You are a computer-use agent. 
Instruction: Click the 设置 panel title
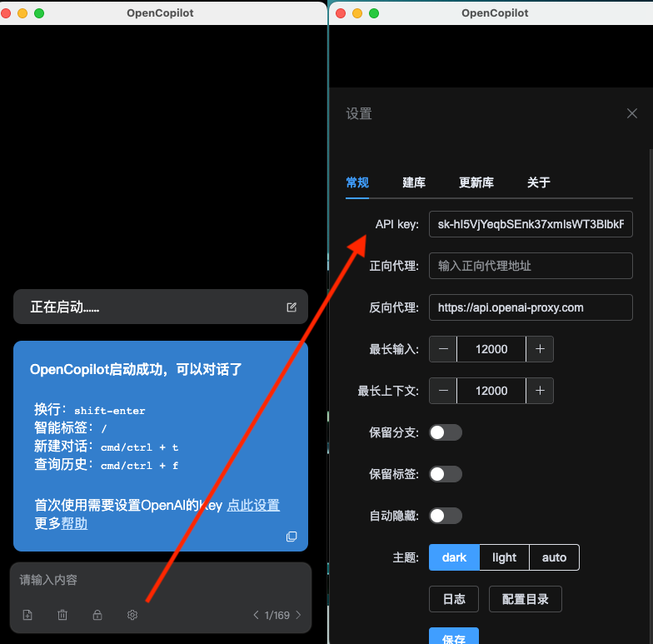(358, 113)
